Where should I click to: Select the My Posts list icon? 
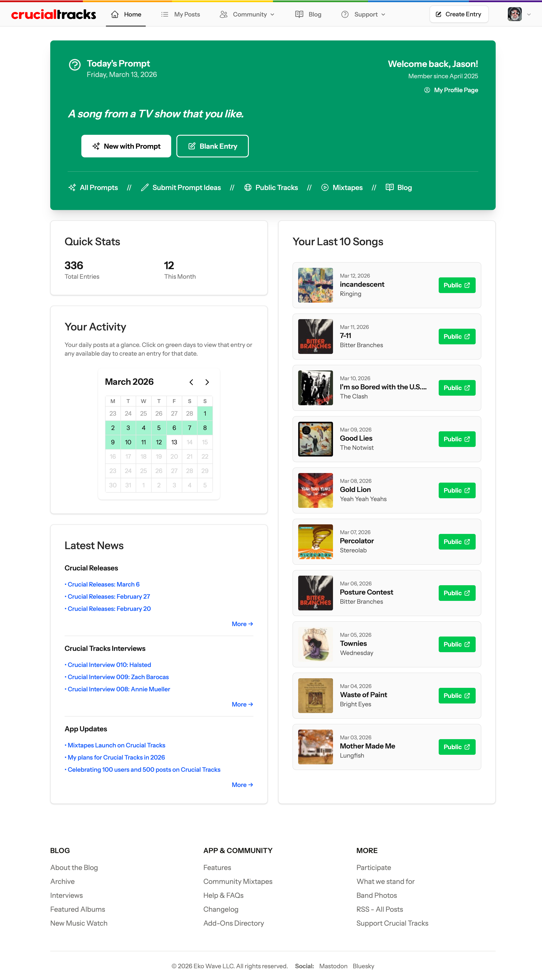(x=165, y=14)
